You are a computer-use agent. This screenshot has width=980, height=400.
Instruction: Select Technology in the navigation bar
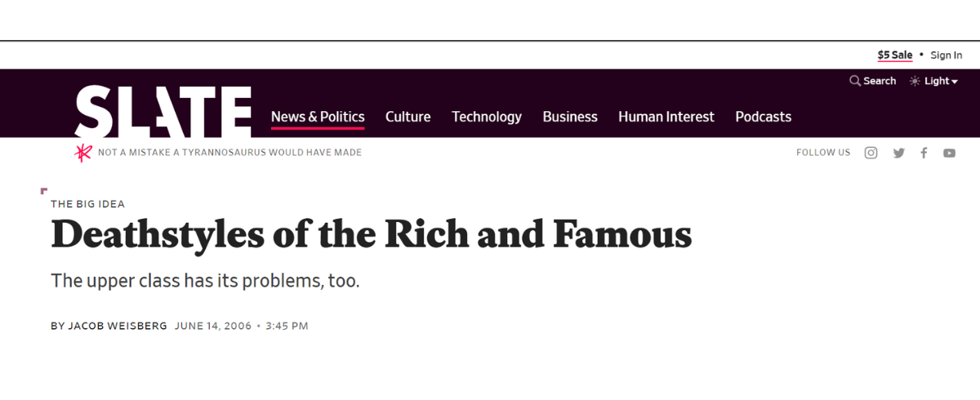[487, 117]
